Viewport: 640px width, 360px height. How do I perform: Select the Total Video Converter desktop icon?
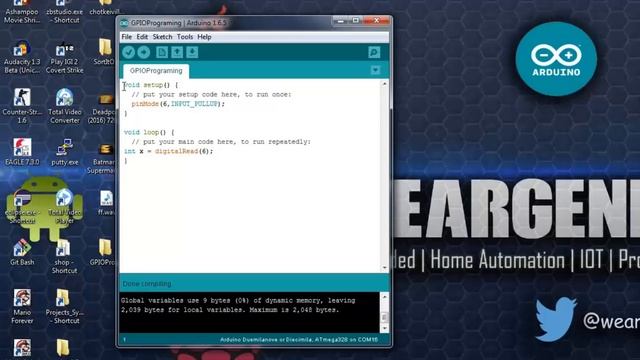point(64,106)
